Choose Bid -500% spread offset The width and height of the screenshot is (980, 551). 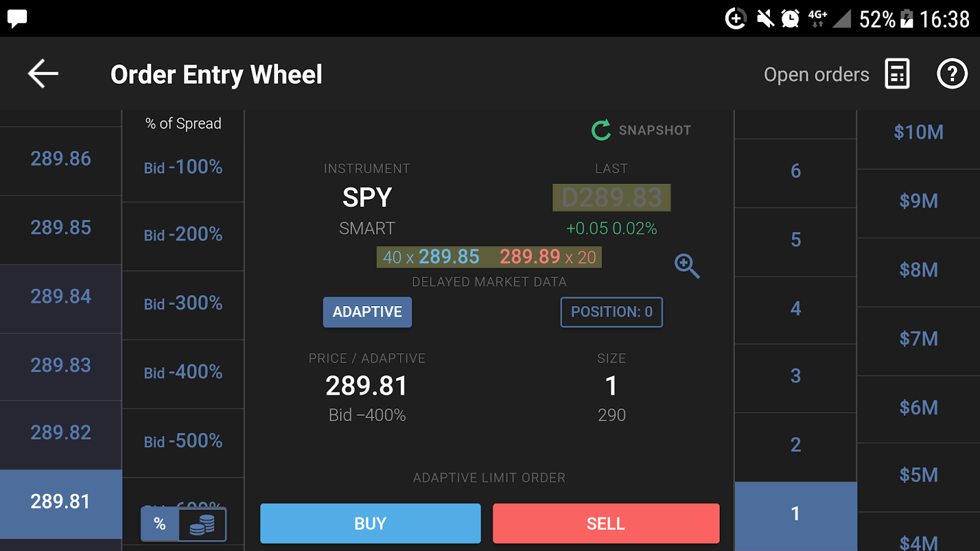pyautogui.click(x=183, y=441)
